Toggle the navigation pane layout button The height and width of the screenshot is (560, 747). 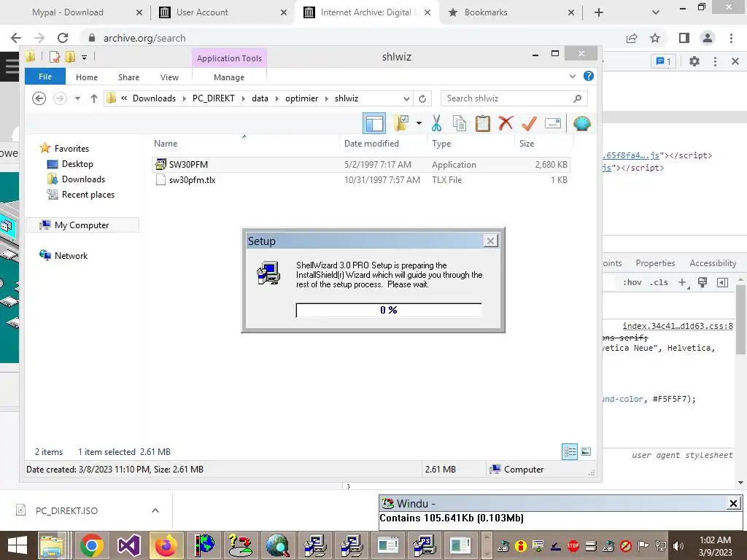point(374,124)
